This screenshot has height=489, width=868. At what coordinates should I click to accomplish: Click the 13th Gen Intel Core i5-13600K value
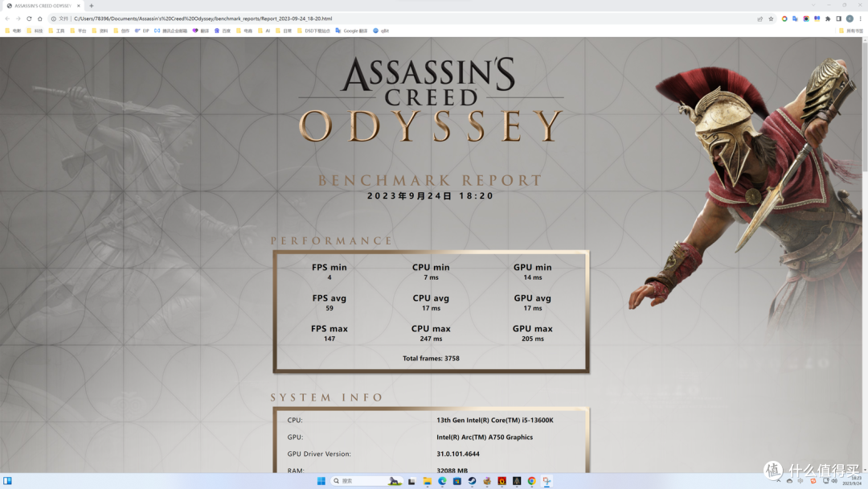point(495,421)
